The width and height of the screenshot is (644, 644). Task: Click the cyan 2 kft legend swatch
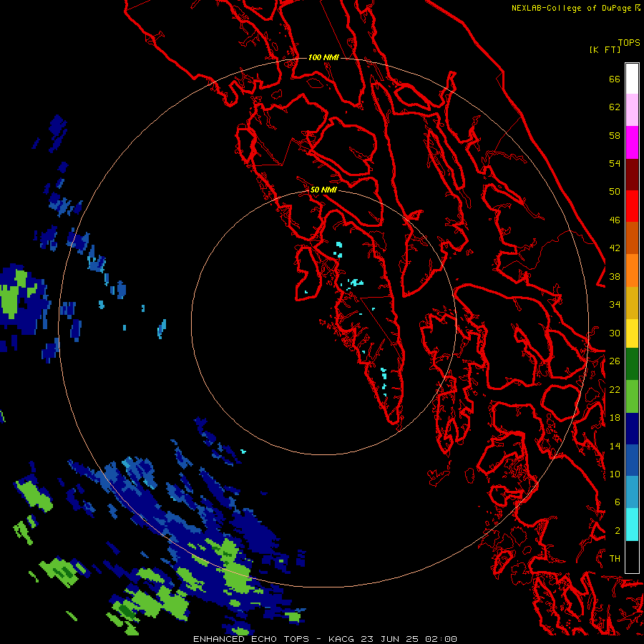pos(632,525)
